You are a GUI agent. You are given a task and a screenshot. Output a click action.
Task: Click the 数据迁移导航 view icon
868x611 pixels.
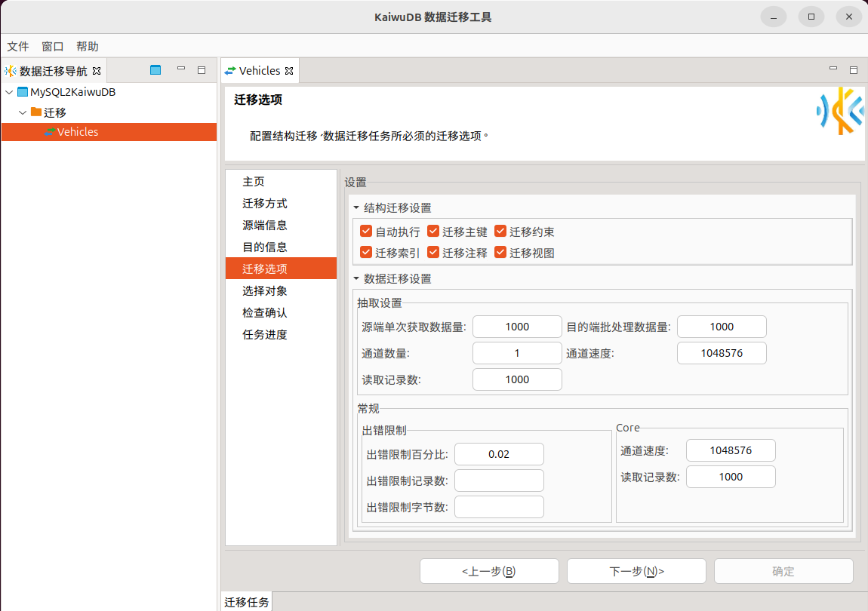11,71
